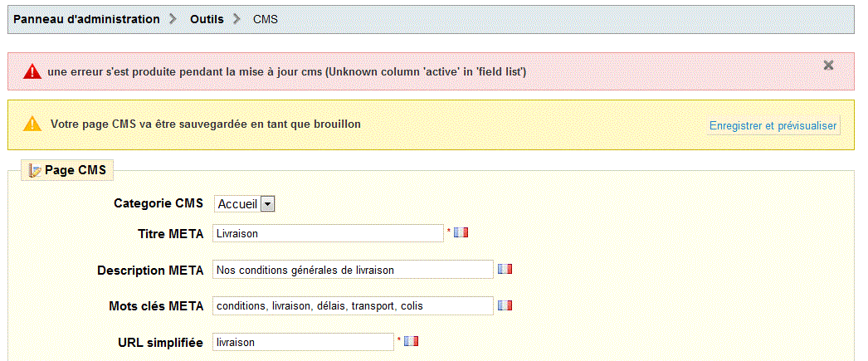868x361 pixels.
Task: Focus the Description META text field
Action: tap(353, 270)
